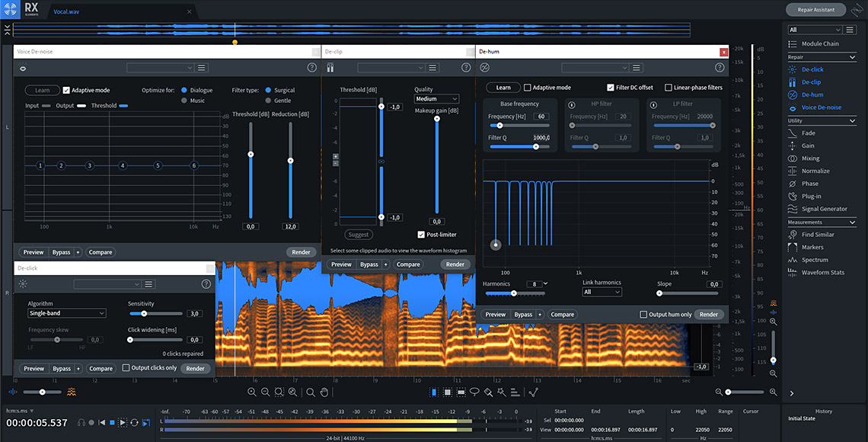Click the Repair Assistant button
This screenshot has width=868, height=442.
tap(815, 9)
